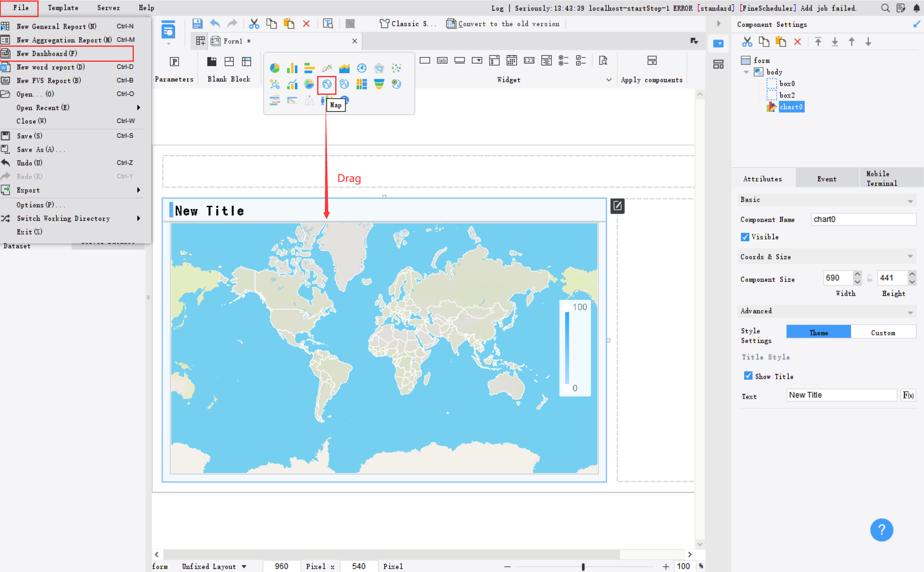The height and width of the screenshot is (572, 924).
Task: Open the Widget section dropdown
Action: pos(609,80)
